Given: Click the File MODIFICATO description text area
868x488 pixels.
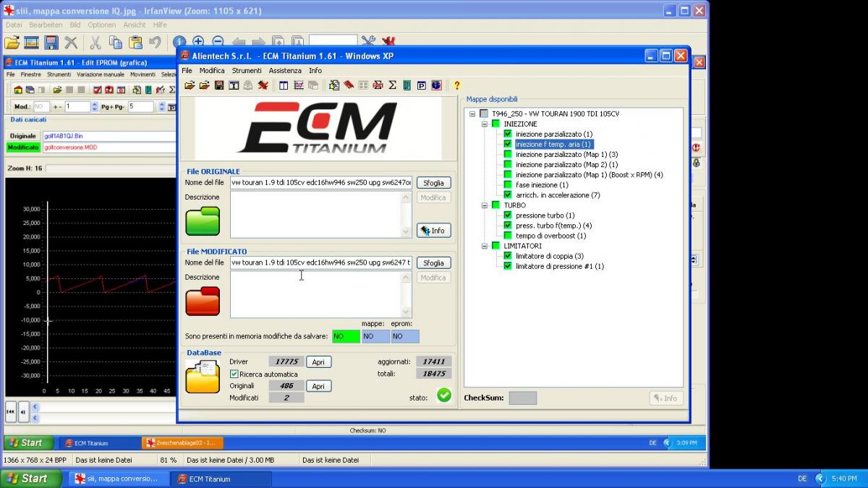Looking at the screenshot, I should coord(321,294).
